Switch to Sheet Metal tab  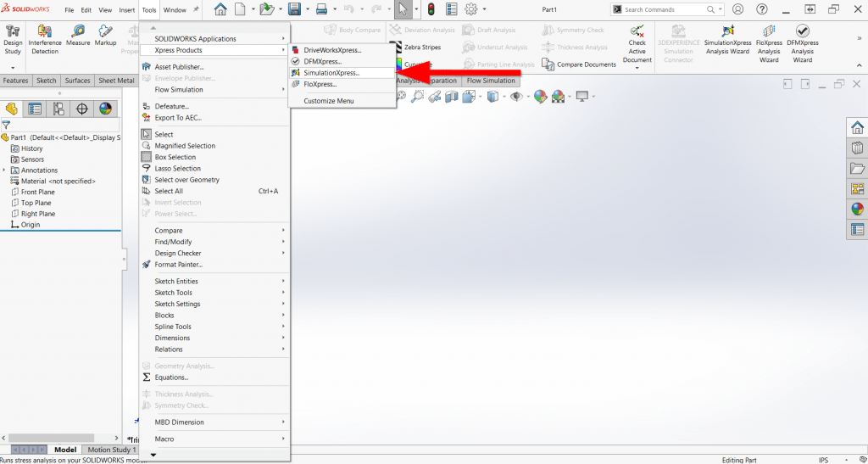coord(116,81)
